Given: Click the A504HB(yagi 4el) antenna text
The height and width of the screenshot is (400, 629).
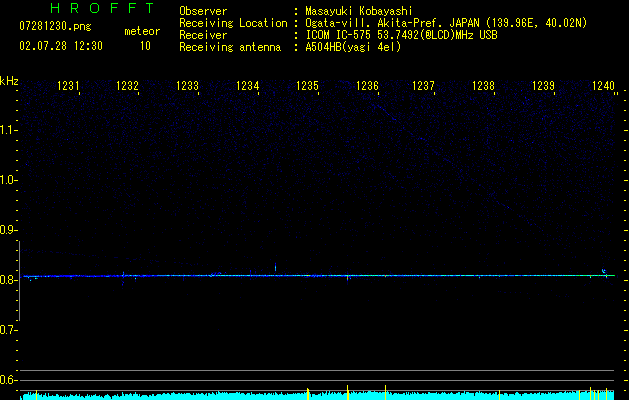Looking at the screenshot, I should point(353,47).
